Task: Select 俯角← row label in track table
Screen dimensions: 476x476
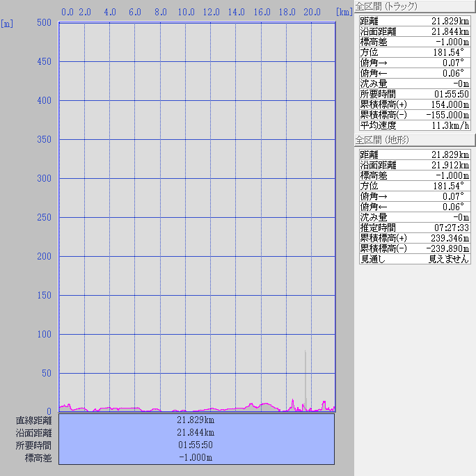Action: 374,73
